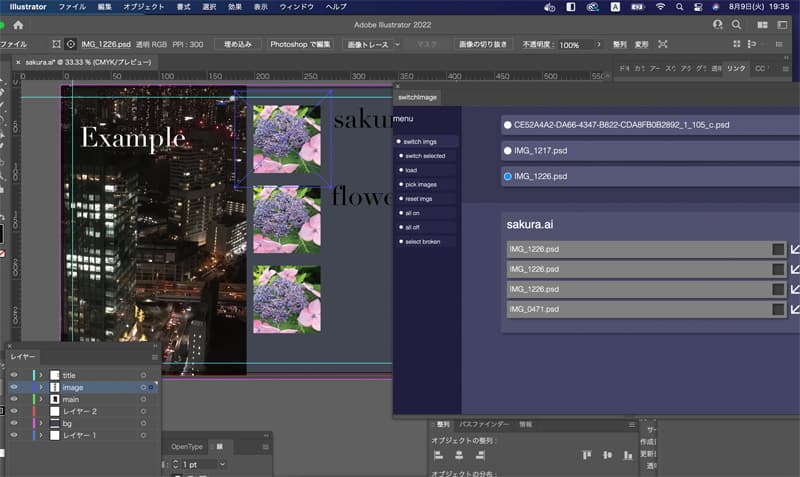
Task: Click the Wi-Fi status icon
Action: 660,7
